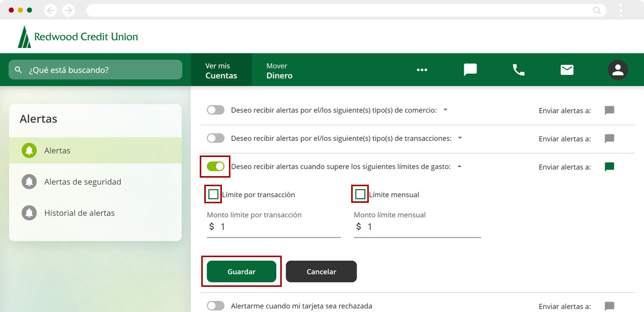Expand the tipo(s) de comercio dropdown arrow
Viewport: 644px width, 312px height.
tap(445, 110)
